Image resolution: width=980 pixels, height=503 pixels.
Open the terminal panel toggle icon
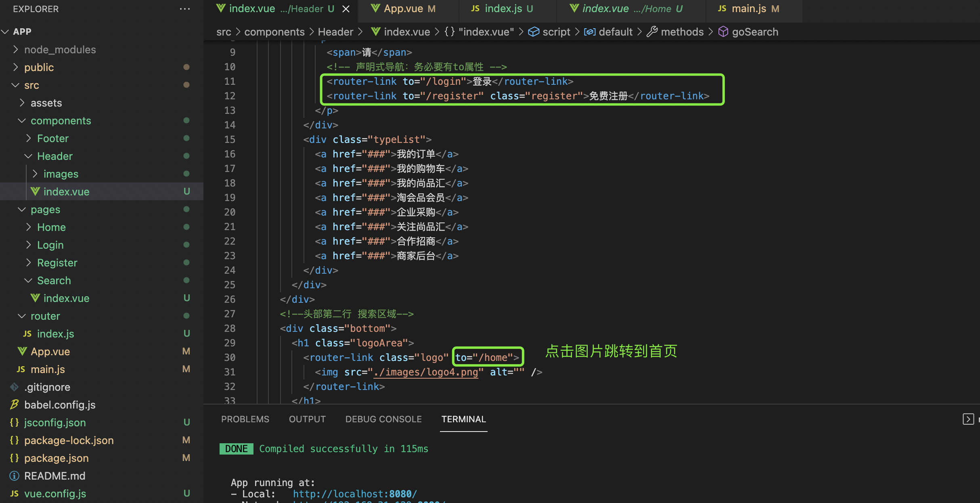tap(968, 419)
